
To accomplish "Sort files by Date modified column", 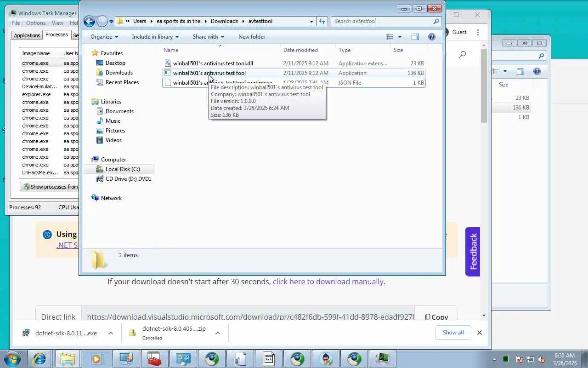I will [x=308, y=50].
